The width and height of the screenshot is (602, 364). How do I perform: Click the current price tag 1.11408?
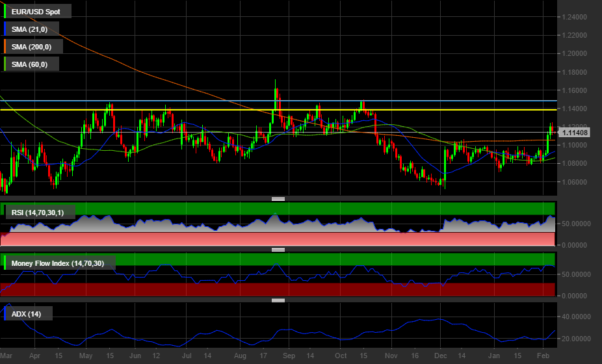[575, 133]
